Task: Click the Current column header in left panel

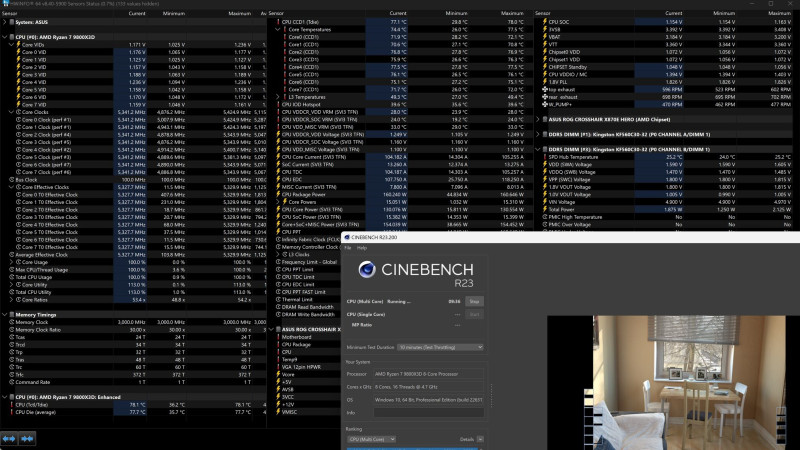Action: coord(137,13)
